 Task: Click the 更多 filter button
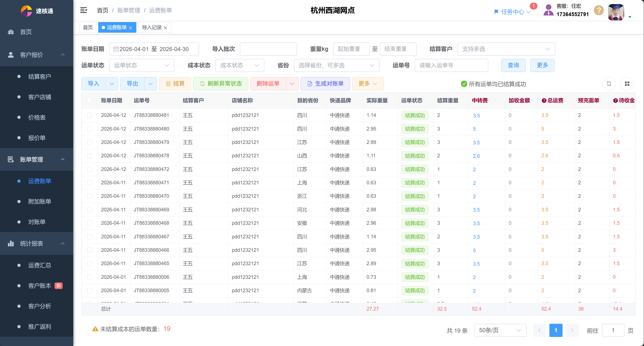pos(542,66)
